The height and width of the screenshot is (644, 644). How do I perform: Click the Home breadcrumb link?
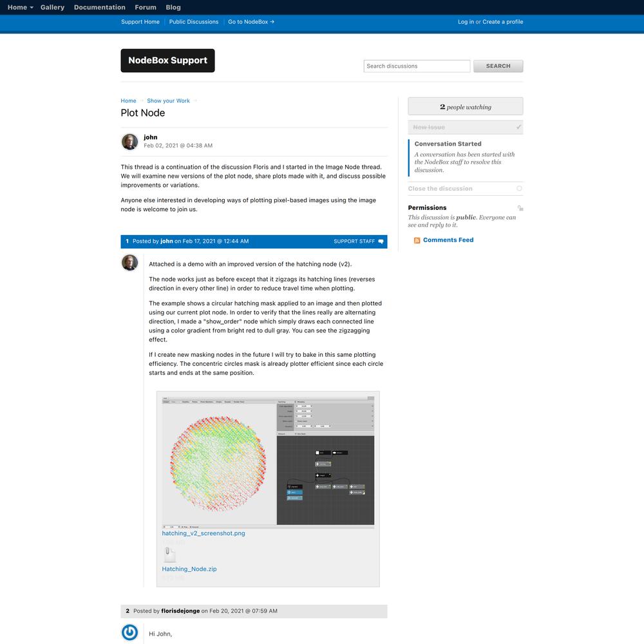pyautogui.click(x=128, y=100)
